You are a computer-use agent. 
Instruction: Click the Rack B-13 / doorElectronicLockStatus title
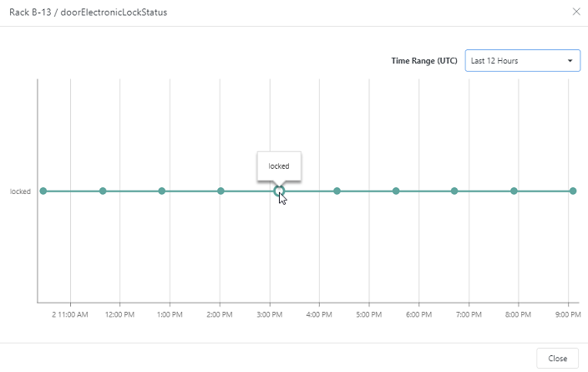tap(89, 13)
